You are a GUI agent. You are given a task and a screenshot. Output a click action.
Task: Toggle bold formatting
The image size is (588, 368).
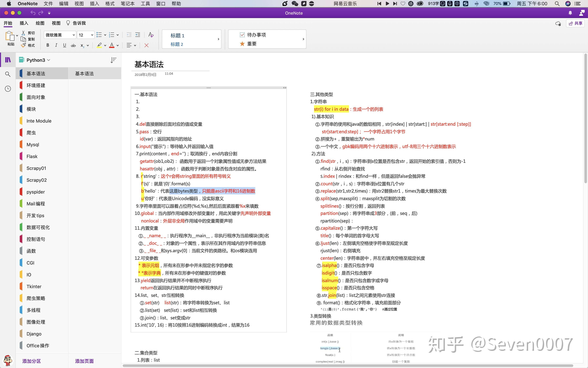pos(48,45)
